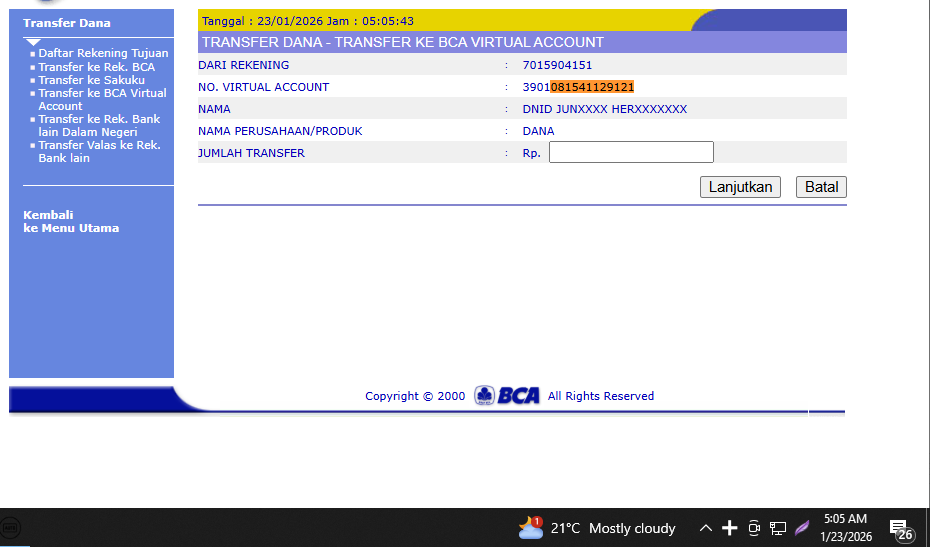Click the DARI REKENING label
This screenshot has height=547, width=930.
(243, 65)
